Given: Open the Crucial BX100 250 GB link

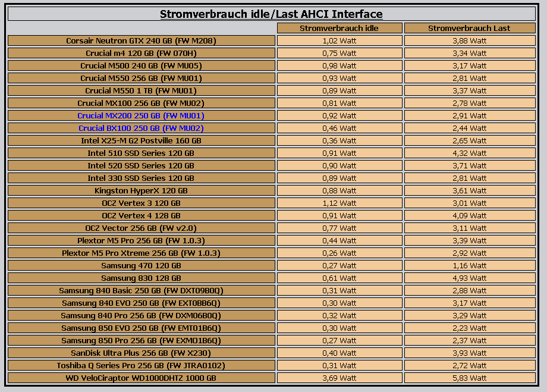Looking at the screenshot, I should click(141, 128).
